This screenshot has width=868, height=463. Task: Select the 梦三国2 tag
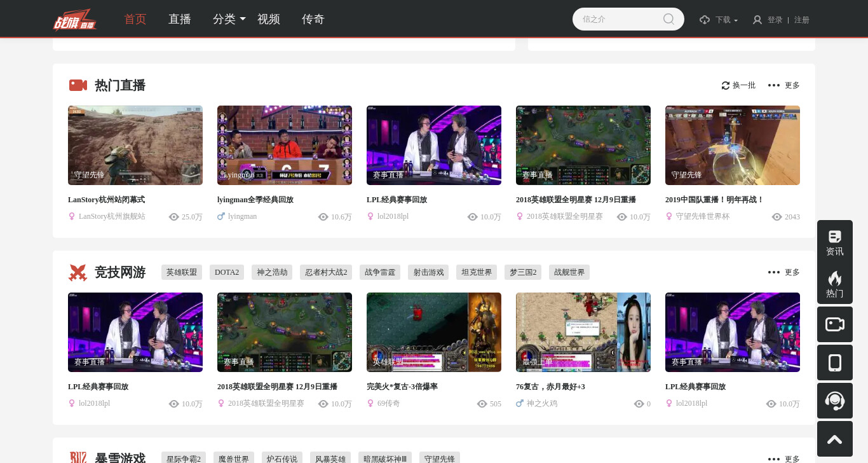point(523,272)
